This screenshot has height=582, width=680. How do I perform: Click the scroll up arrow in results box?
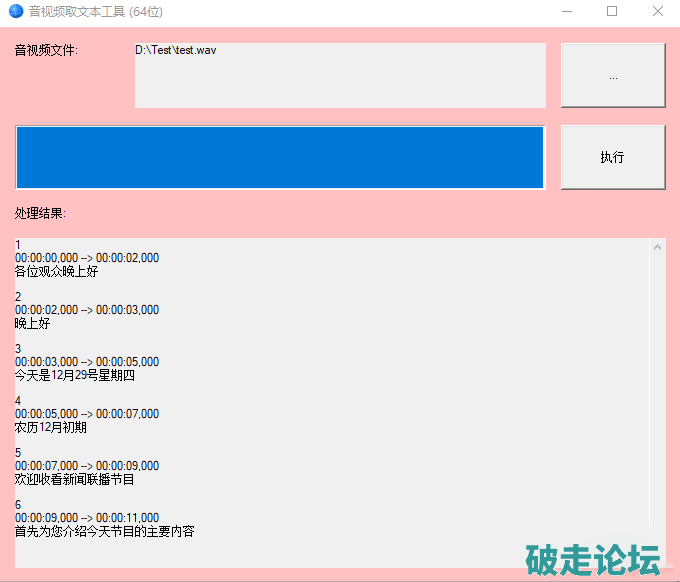657,246
